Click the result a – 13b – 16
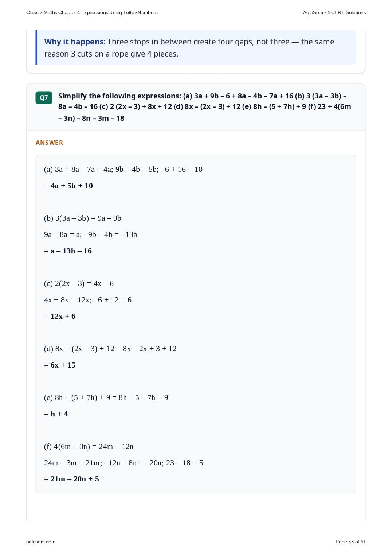This screenshot has width=392, height=555. (71, 251)
